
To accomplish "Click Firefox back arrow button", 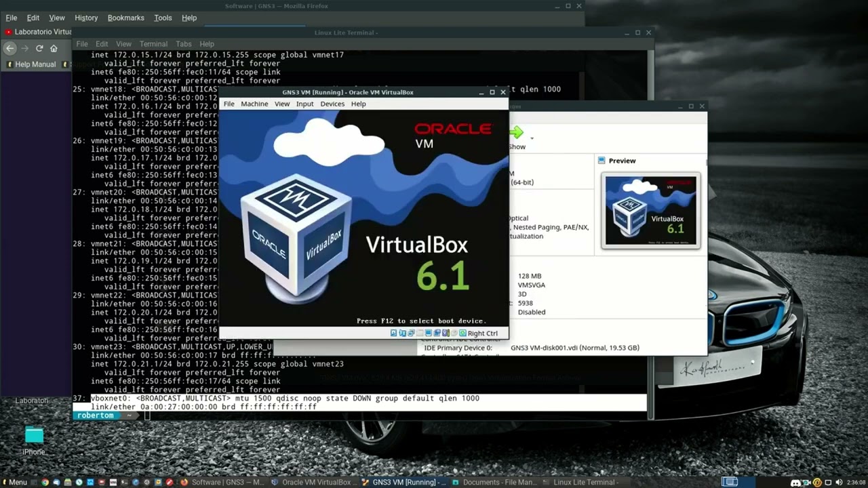I will click(x=9, y=48).
